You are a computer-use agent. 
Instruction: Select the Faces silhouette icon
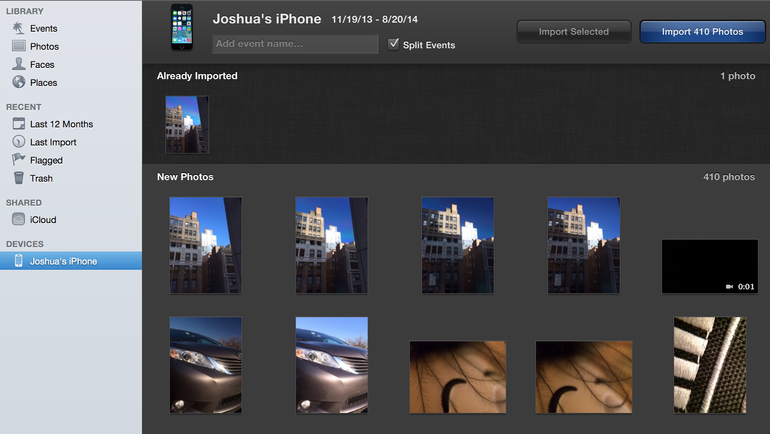(18, 64)
